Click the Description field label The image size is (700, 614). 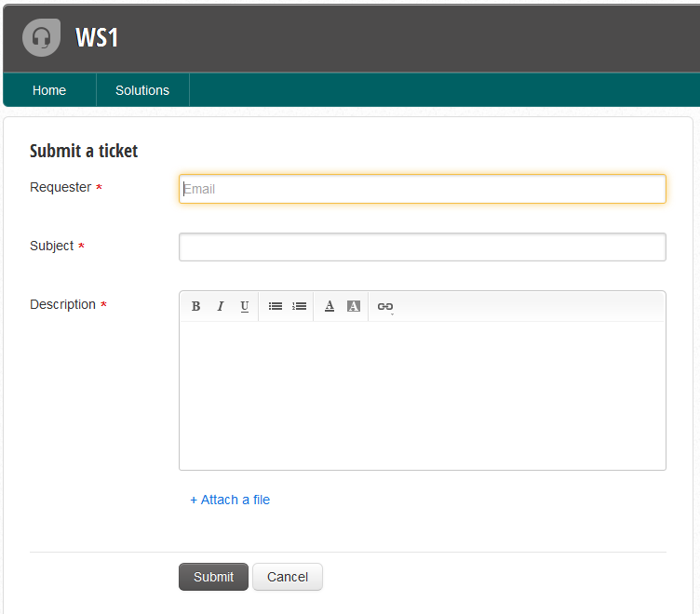pyautogui.click(x=62, y=304)
